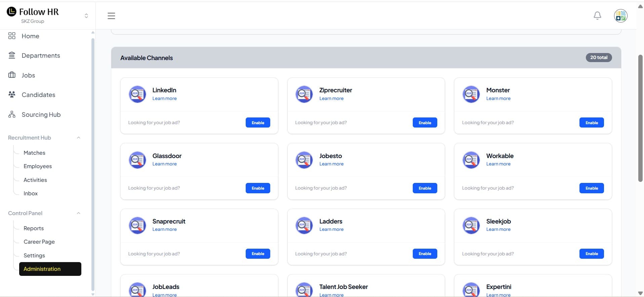Open Activities under Recruitment Hub

point(35,180)
